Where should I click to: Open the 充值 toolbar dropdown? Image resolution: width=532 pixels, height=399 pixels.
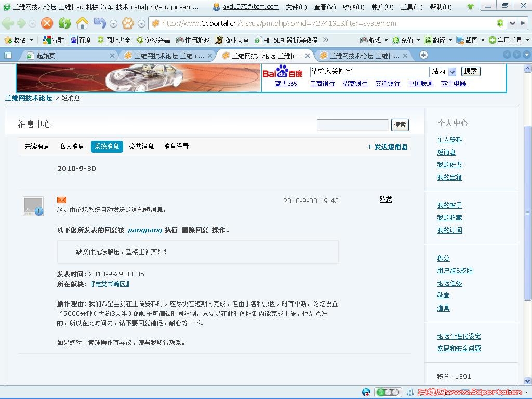point(406,41)
